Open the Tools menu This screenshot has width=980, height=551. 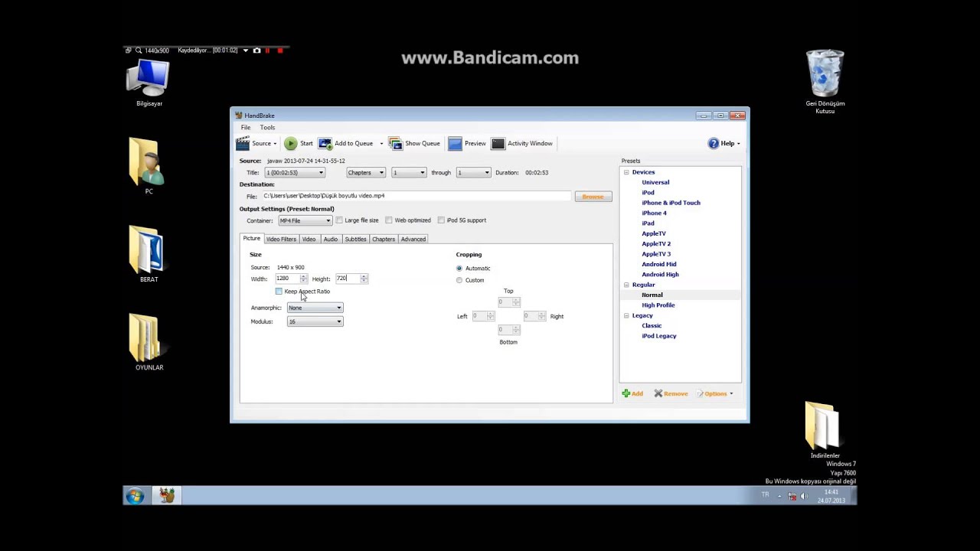[x=267, y=127]
